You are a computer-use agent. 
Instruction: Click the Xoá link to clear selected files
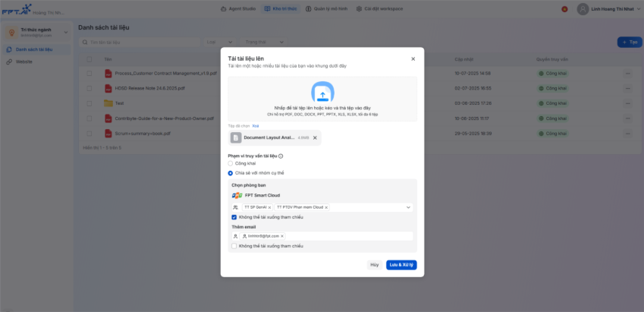256,125
